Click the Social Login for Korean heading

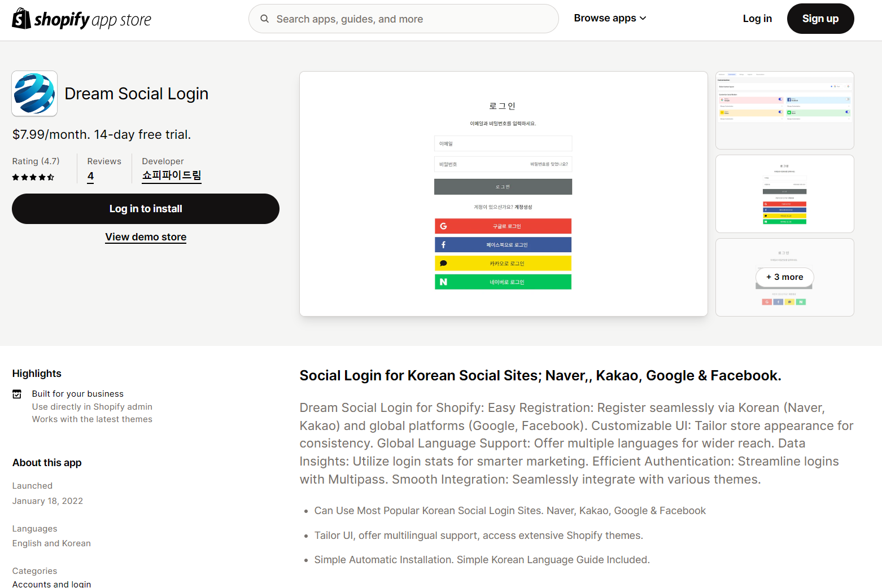[x=540, y=376]
